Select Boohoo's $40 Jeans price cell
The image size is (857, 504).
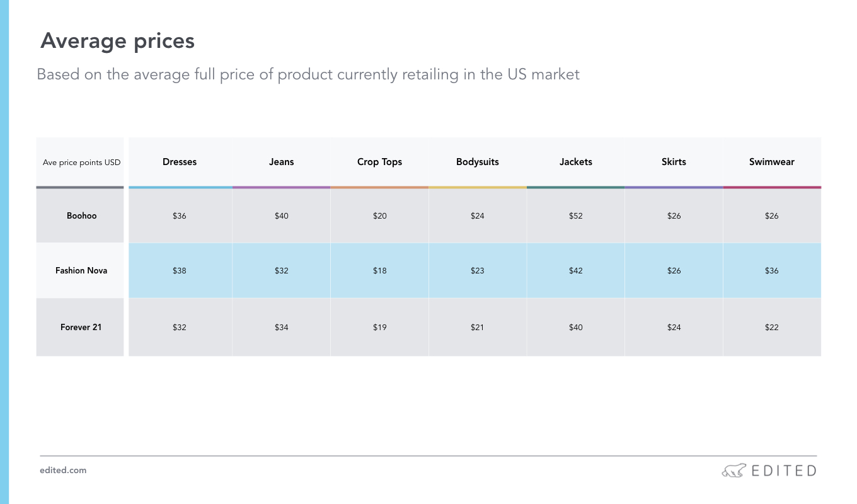[x=281, y=215]
